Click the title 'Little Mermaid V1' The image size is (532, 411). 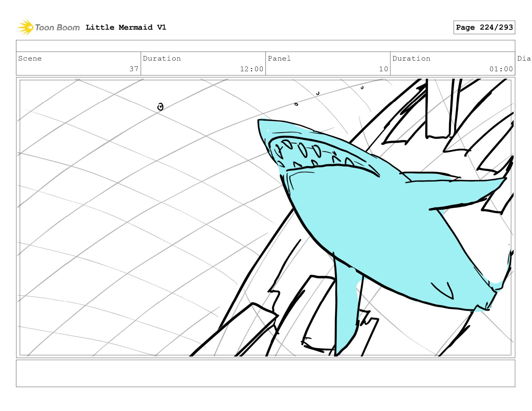point(126,27)
